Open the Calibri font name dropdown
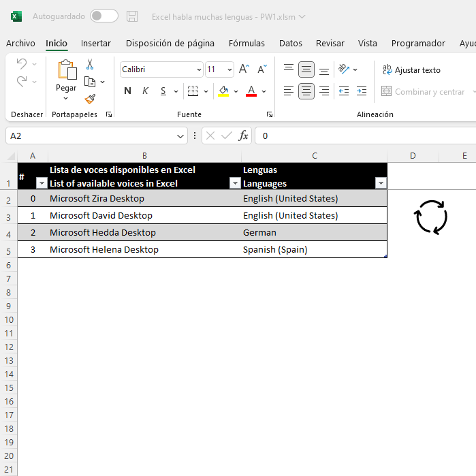Image resolution: width=476 pixels, height=476 pixels. pos(199,70)
